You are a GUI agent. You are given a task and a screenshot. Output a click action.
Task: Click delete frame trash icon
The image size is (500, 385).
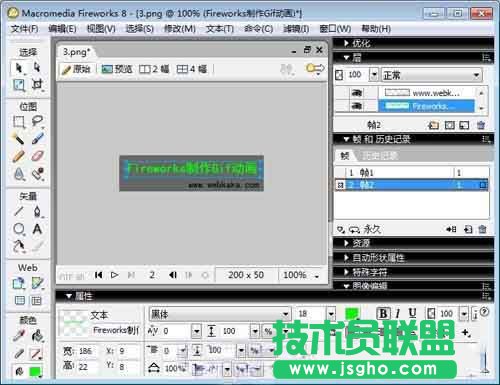click(x=482, y=229)
